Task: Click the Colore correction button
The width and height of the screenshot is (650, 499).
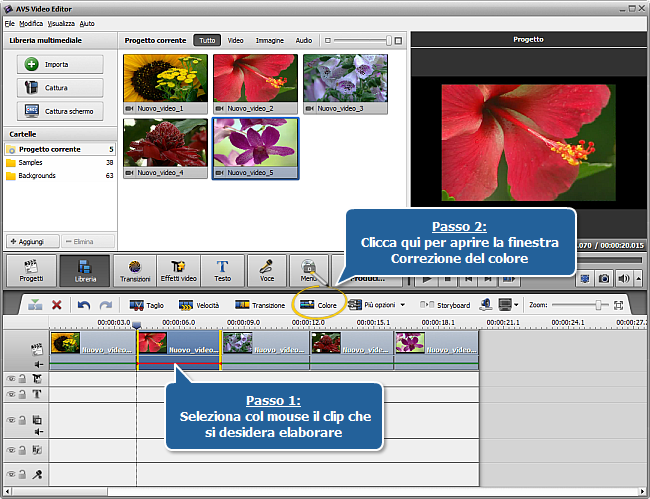Action: pyautogui.click(x=318, y=304)
